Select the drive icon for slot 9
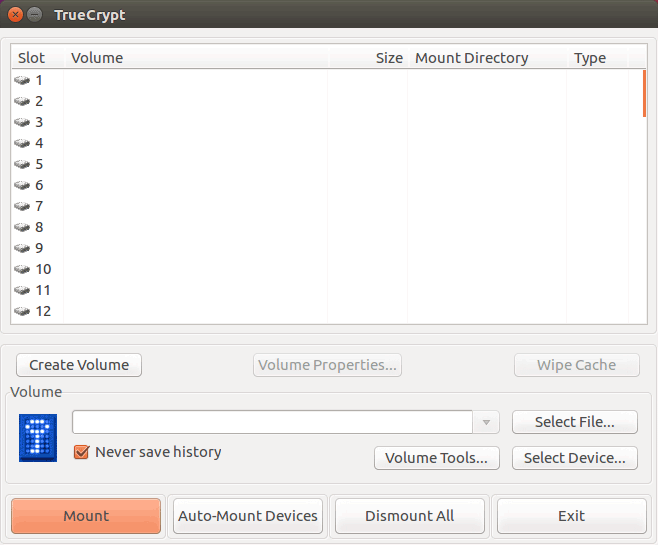658x545 pixels. [x=22, y=248]
